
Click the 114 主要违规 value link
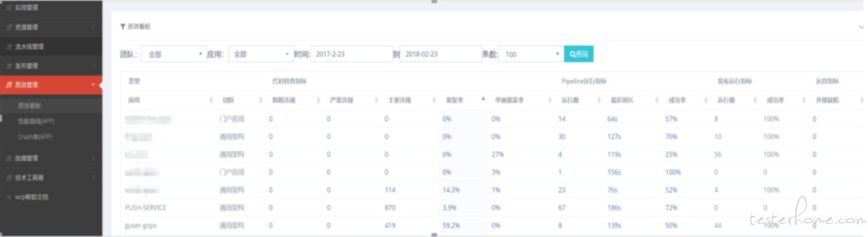tap(390, 190)
